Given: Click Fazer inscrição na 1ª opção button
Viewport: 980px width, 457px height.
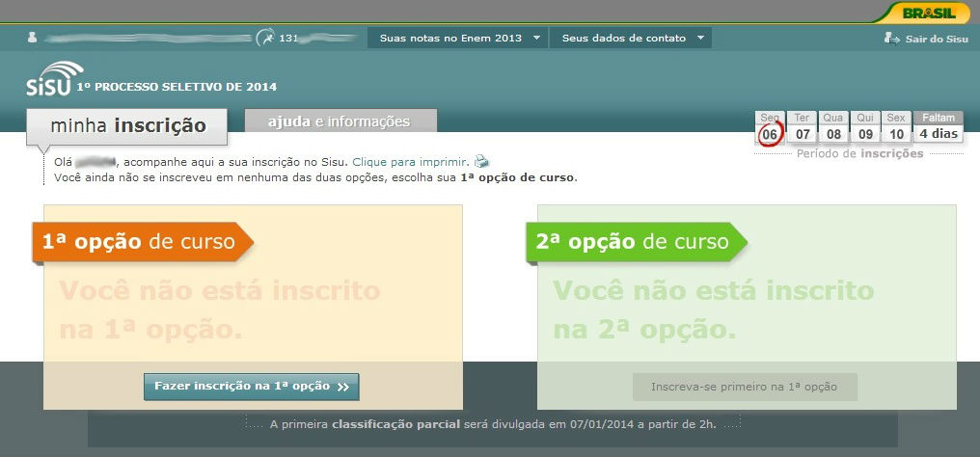Looking at the screenshot, I should [251, 387].
